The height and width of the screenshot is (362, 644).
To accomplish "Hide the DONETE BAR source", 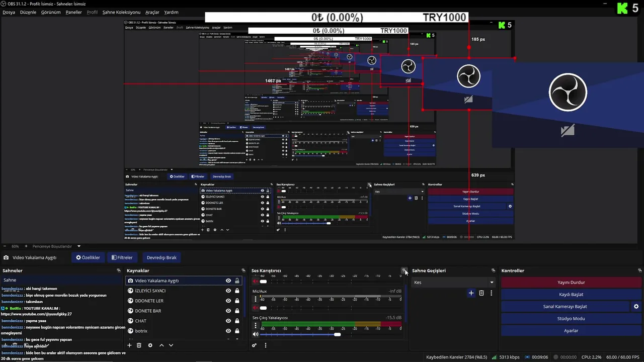I will (228, 311).
